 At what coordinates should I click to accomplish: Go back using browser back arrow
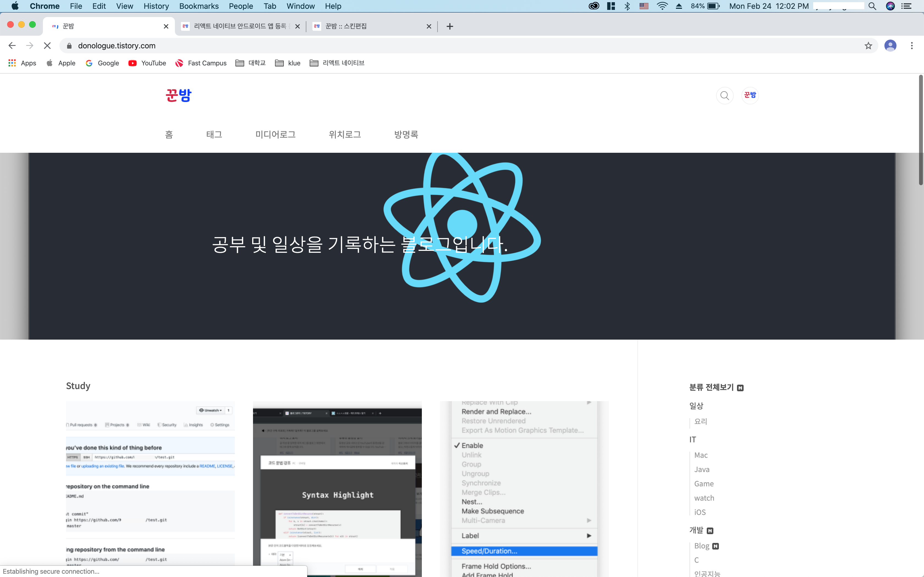coord(12,46)
